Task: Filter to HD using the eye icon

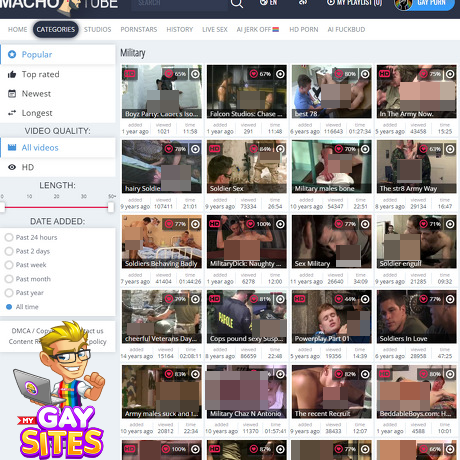Action: 12,167
